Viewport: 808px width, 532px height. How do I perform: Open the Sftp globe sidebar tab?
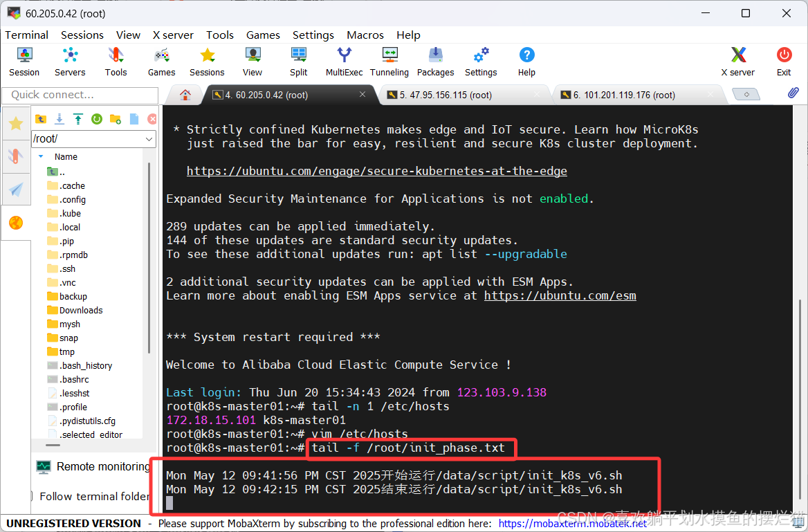tap(16, 223)
